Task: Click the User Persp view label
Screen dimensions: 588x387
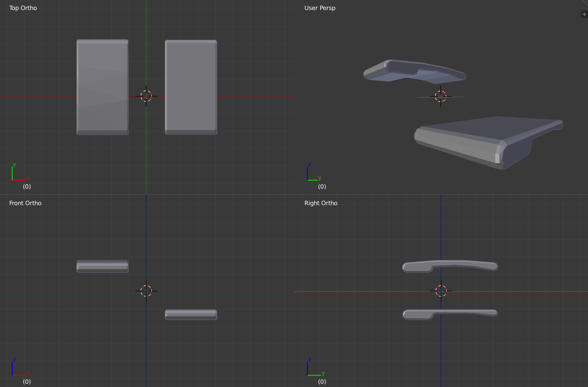Action: (x=320, y=8)
